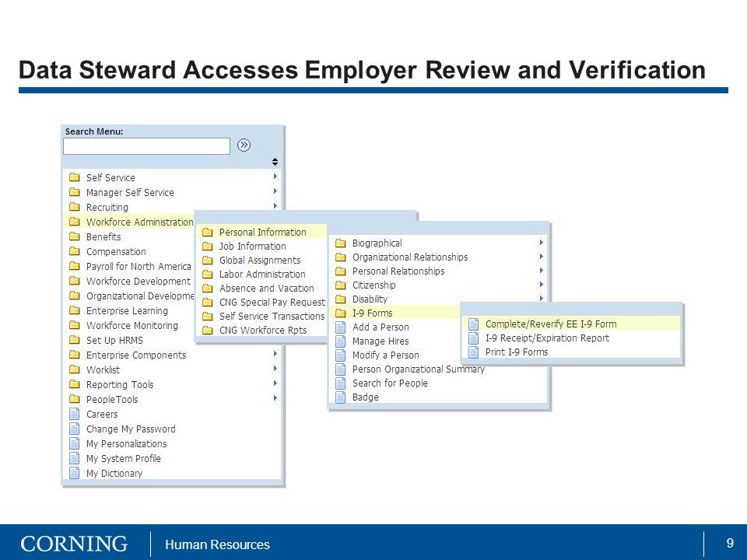The image size is (747, 560).
Task: Expand the Manager Self Service submenu arrow
Action: [x=275, y=191]
